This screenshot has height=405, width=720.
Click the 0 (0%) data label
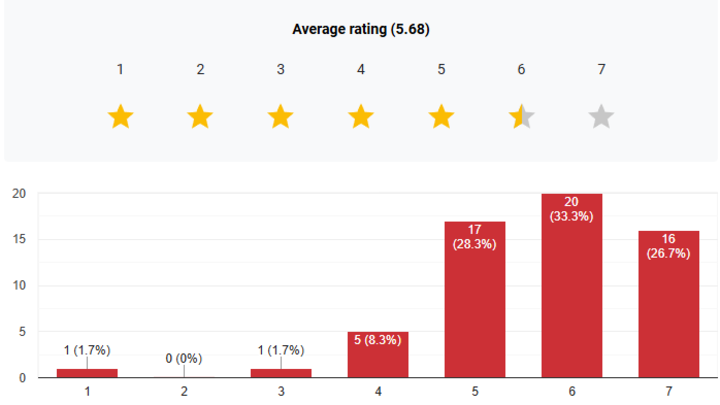click(184, 357)
